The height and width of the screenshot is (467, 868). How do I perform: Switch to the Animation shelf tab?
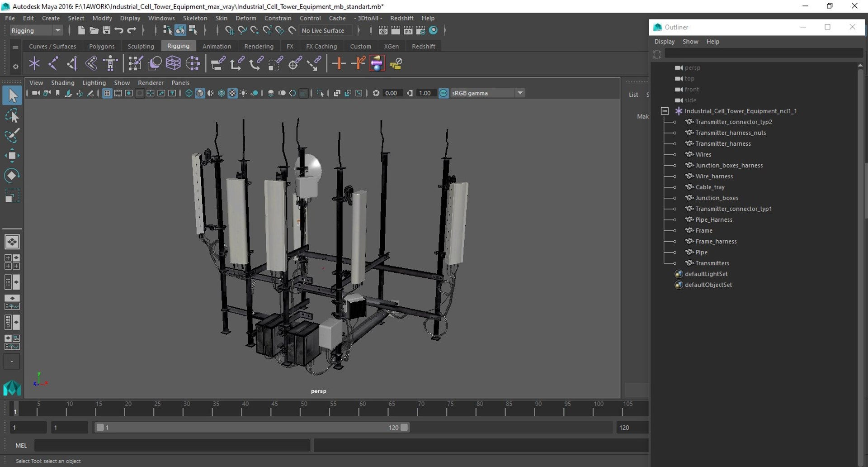pyautogui.click(x=217, y=46)
